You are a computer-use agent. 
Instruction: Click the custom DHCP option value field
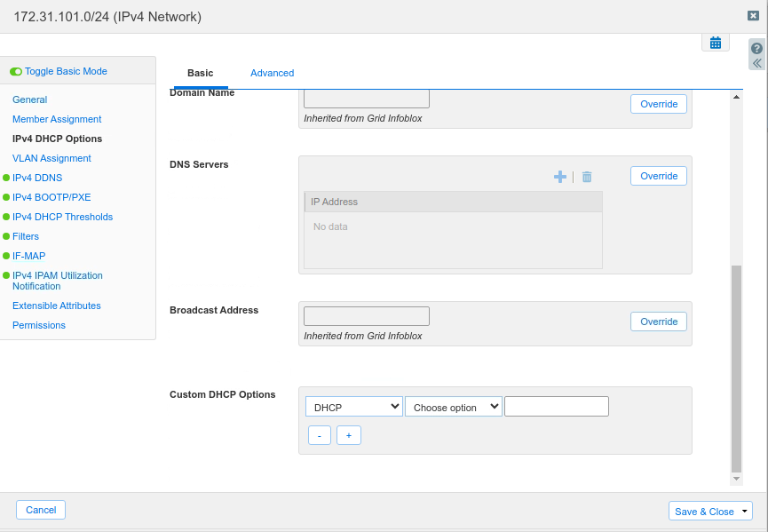tap(557, 407)
